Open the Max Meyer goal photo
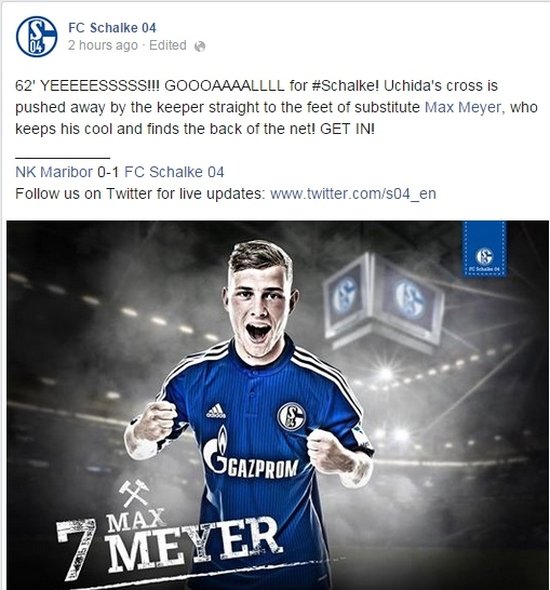 pos(278,405)
